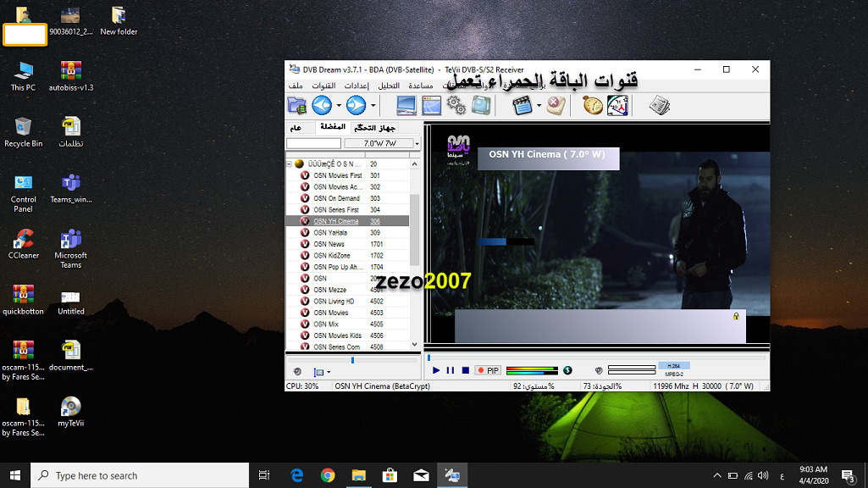This screenshot has height=488, width=868.
Task: Open Google Chrome from the taskbar
Action: (x=328, y=475)
